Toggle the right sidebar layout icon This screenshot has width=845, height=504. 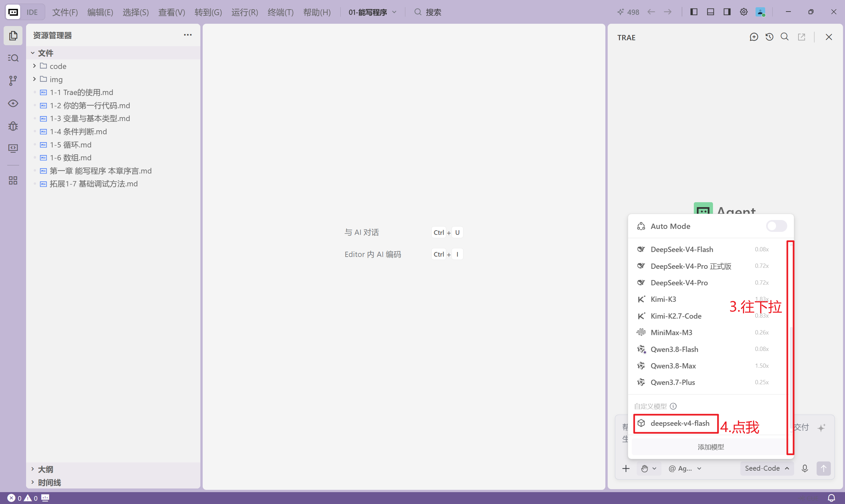click(727, 12)
